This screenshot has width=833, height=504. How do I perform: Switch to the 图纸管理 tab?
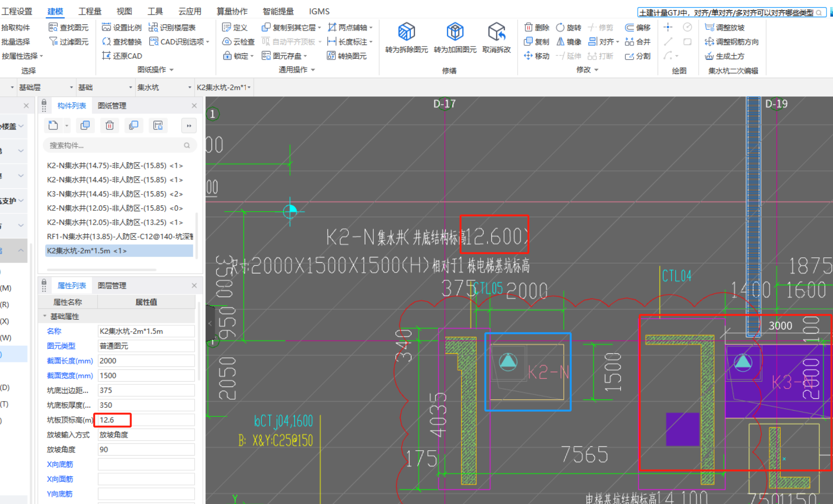(x=112, y=106)
